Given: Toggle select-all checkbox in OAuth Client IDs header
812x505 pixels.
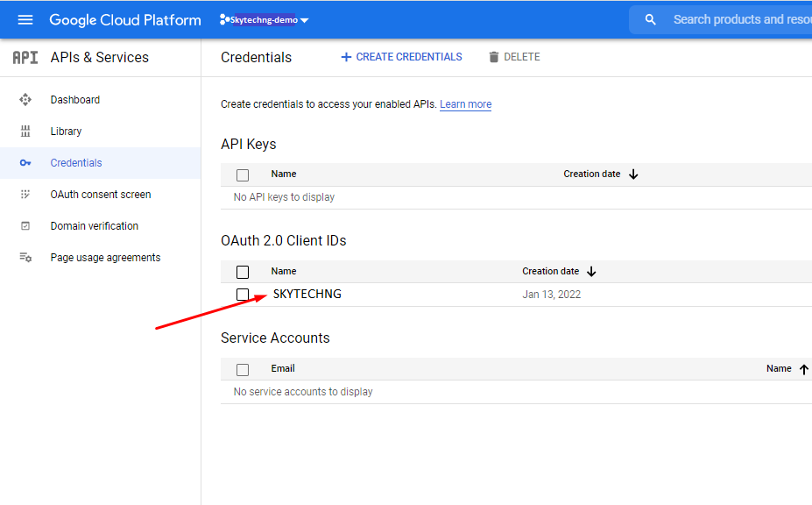Looking at the screenshot, I should (x=243, y=272).
